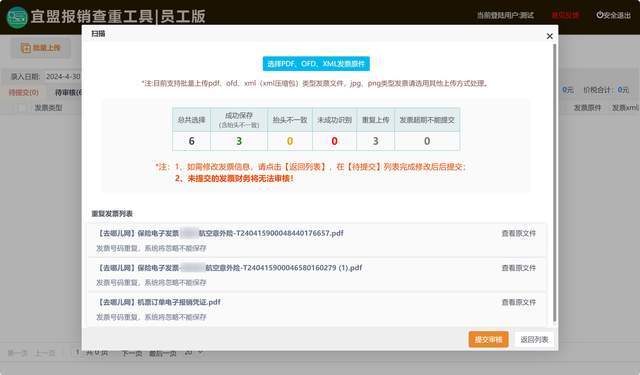Click the red link in top header bar

click(x=565, y=16)
